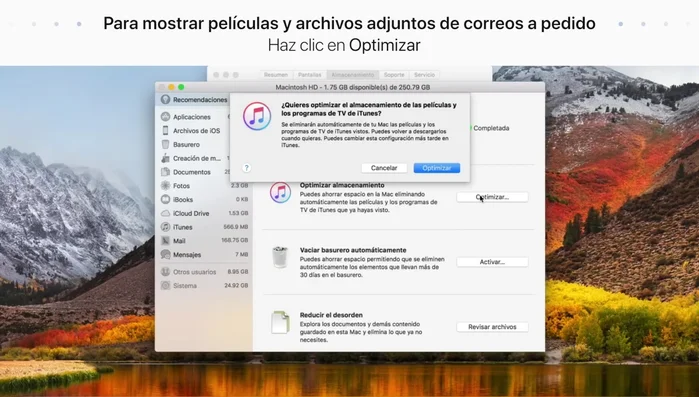Click the Reducir el desorden heading
This screenshot has width=699, height=397.
pos(331,315)
